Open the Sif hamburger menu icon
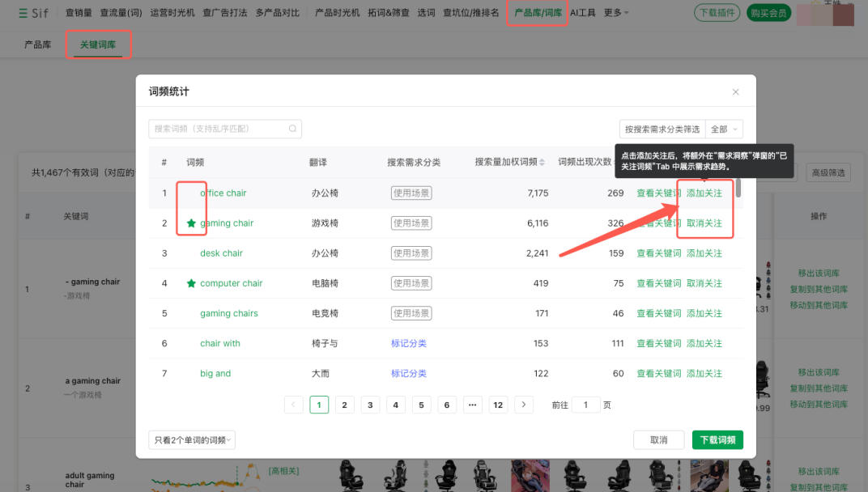The image size is (868, 492). 23,13
